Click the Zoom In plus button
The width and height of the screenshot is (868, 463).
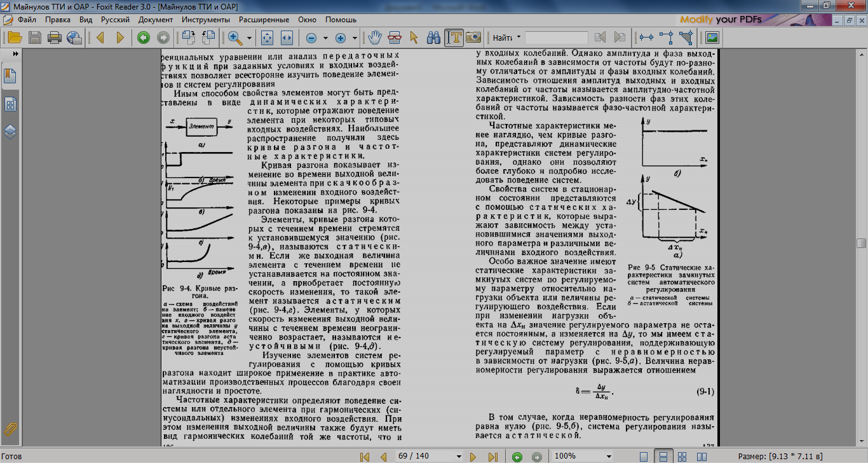(x=340, y=38)
